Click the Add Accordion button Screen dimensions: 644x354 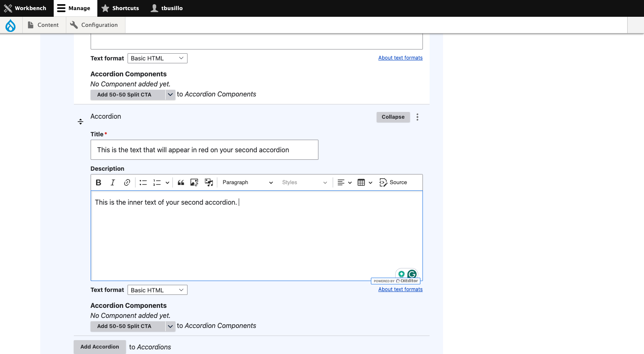click(x=100, y=347)
